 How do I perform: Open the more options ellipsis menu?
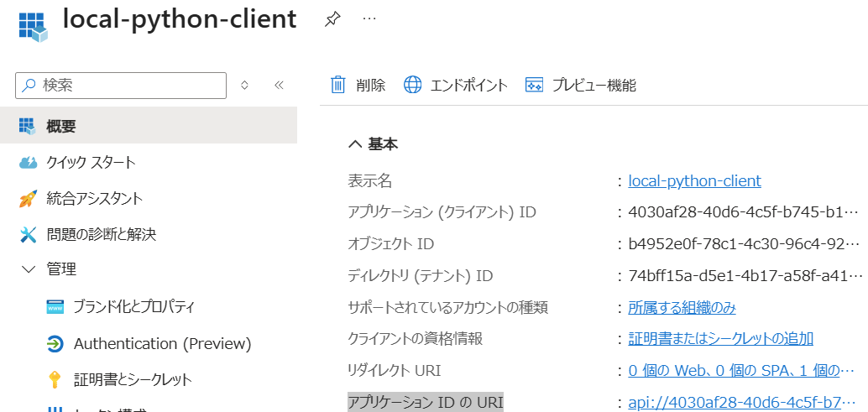pyautogui.click(x=369, y=18)
